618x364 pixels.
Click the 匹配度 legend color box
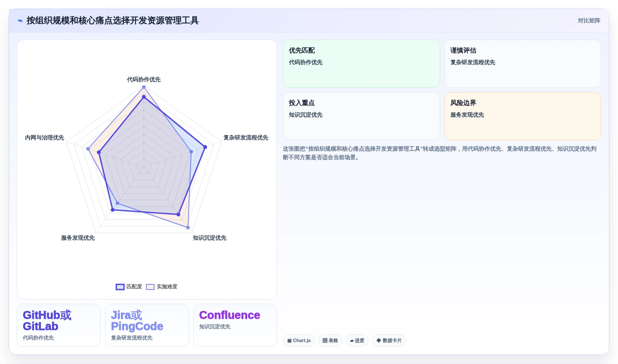click(120, 287)
